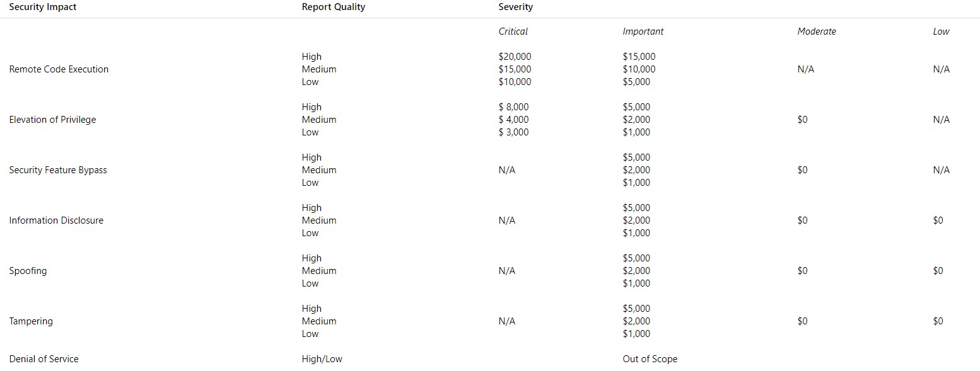Click the Severity column header
Image resolution: width=980 pixels, height=371 pixels.
coord(515,7)
